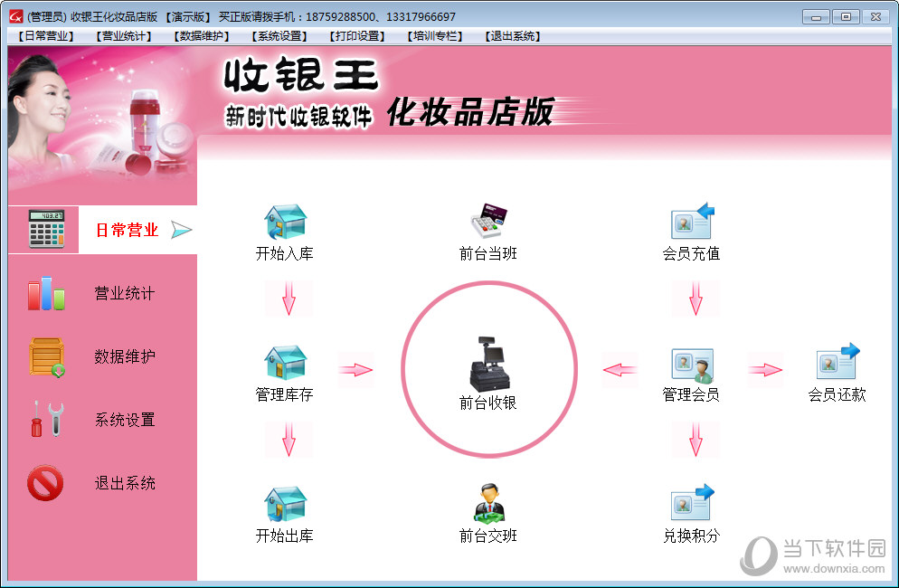Launch the 前台当班 card reader icon
899x588 pixels.
pos(488,221)
